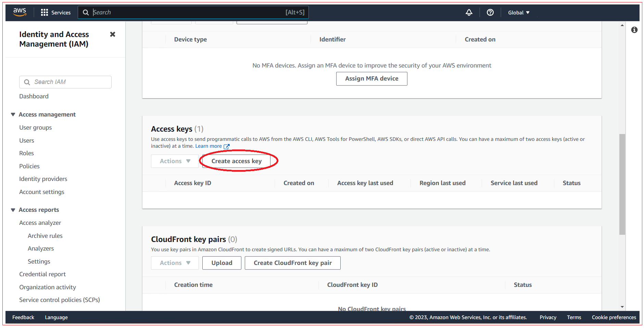Open the help question mark icon

tap(490, 12)
